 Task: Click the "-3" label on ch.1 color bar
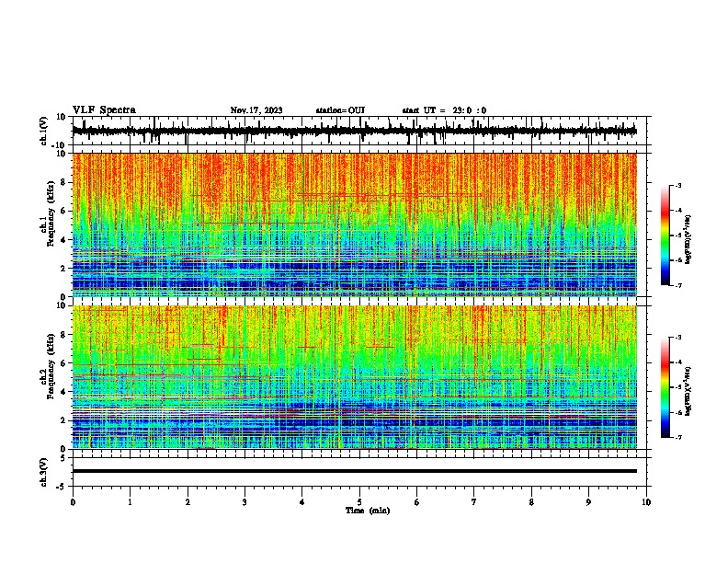(x=678, y=185)
